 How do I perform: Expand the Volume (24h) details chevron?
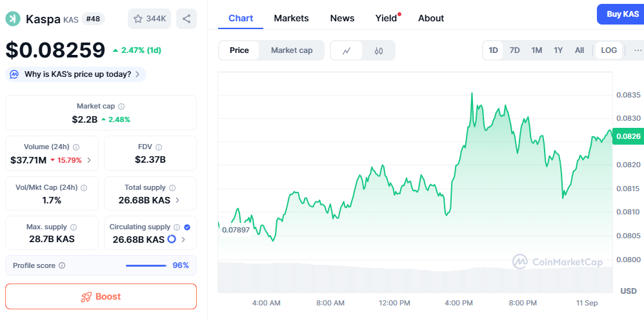[x=89, y=160]
